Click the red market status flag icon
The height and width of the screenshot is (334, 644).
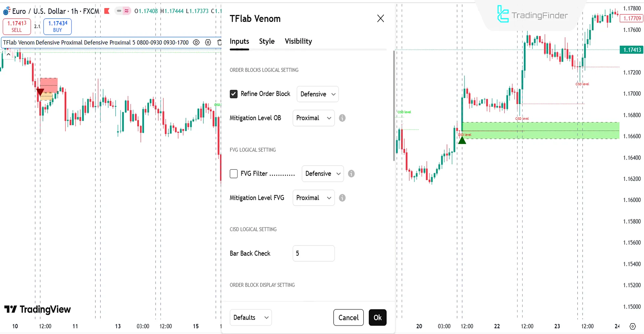(x=107, y=11)
